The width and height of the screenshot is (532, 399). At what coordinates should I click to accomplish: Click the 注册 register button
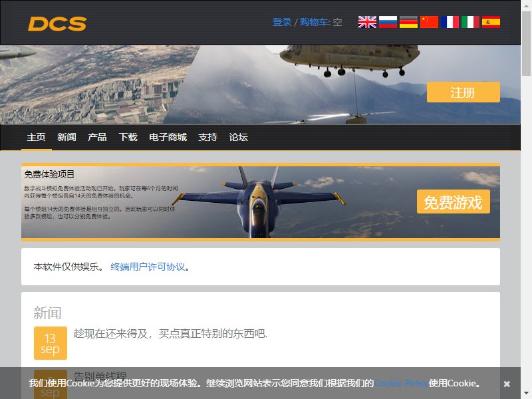[463, 92]
